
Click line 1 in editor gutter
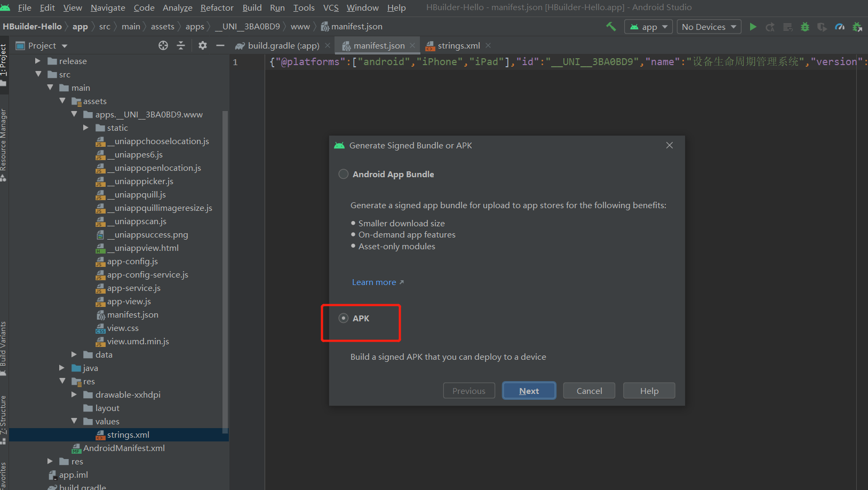[235, 62]
